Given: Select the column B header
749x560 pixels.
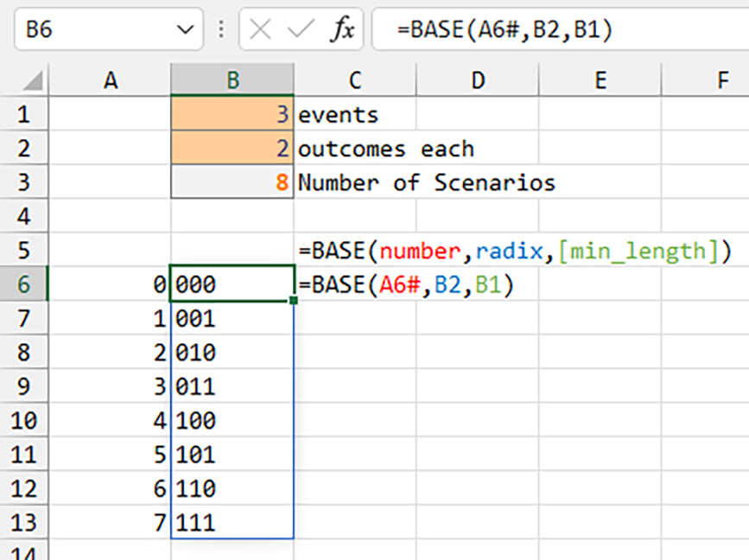Looking at the screenshot, I should tap(232, 80).
